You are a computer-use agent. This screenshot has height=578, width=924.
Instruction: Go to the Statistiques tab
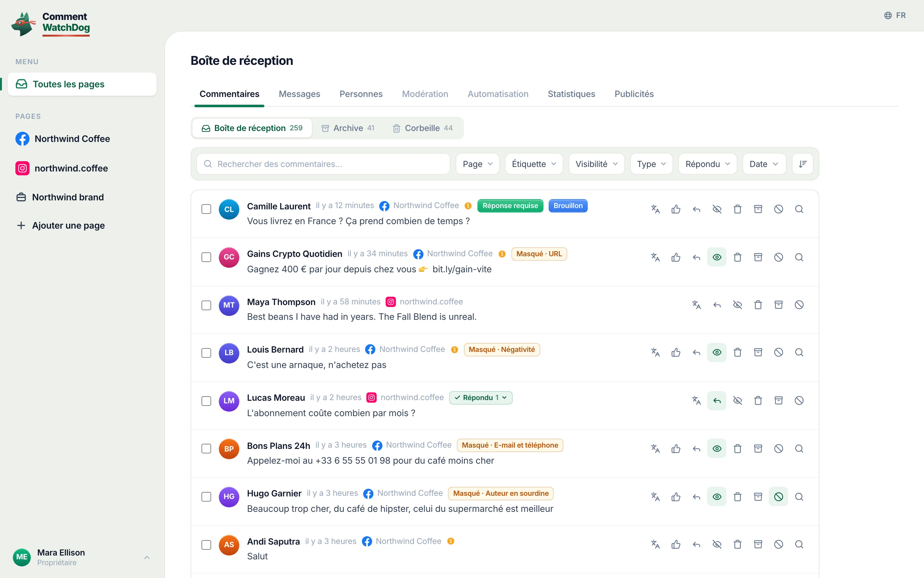(571, 94)
